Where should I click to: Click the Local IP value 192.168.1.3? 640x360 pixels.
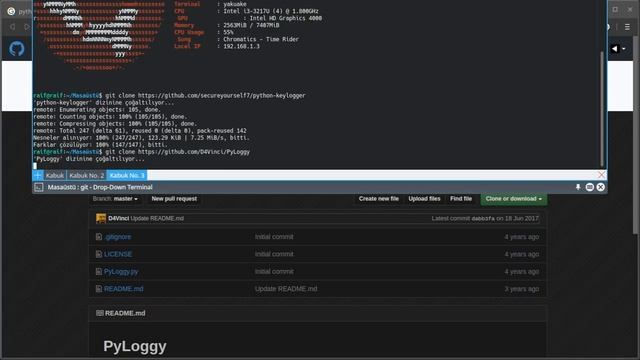241,47
